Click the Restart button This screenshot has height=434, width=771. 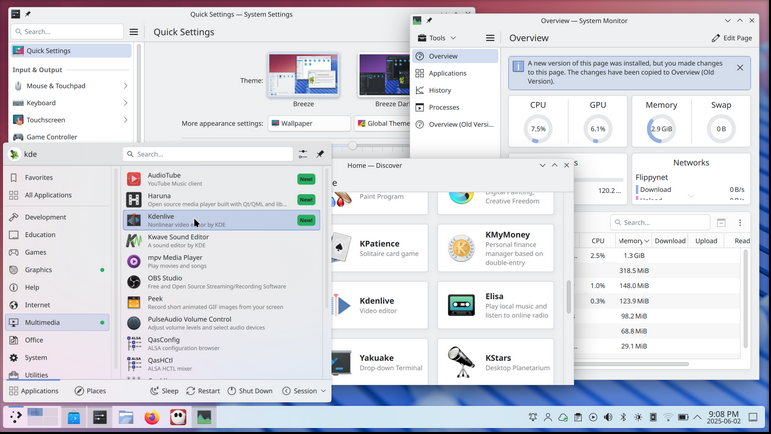[203, 391]
